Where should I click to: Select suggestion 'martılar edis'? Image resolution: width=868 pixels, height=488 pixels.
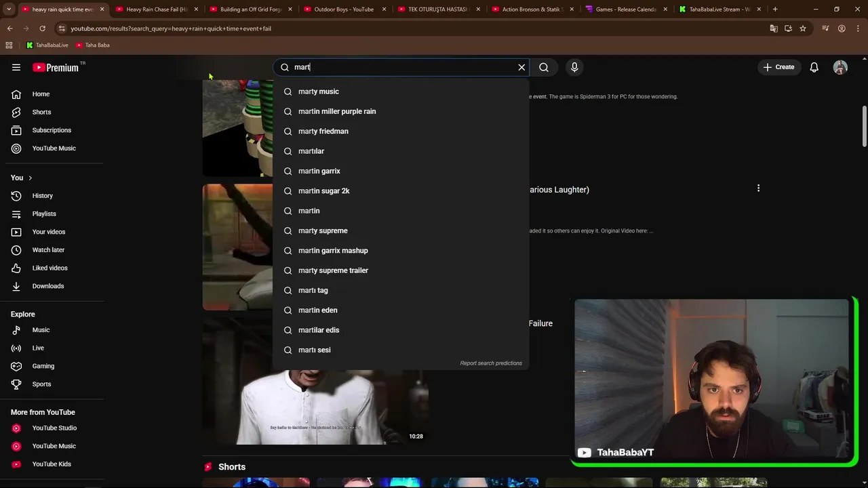(x=401, y=330)
